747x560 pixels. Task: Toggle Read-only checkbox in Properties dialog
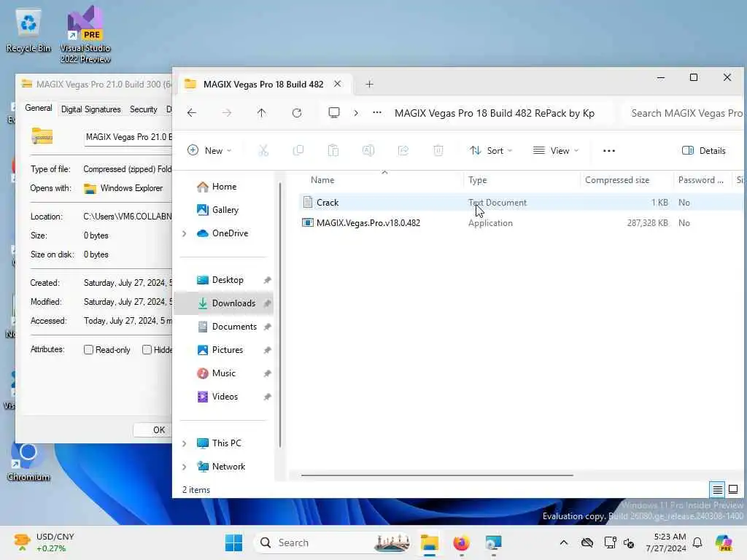click(x=88, y=349)
